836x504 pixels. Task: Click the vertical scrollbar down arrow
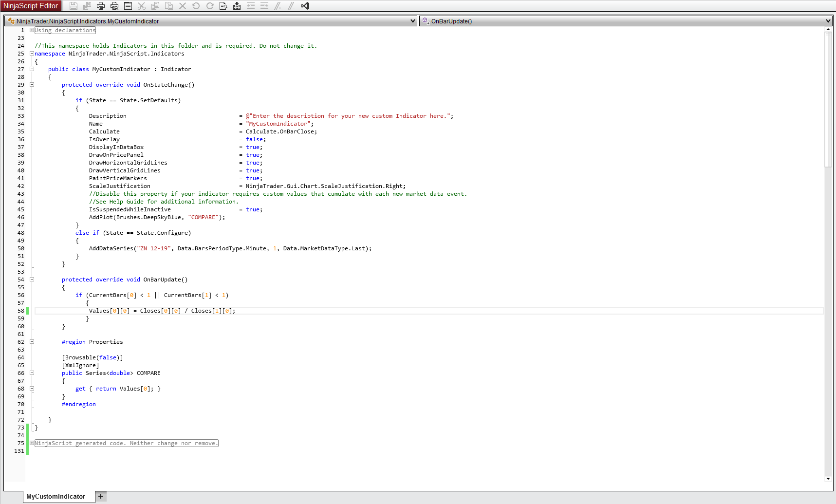tap(828, 479)
